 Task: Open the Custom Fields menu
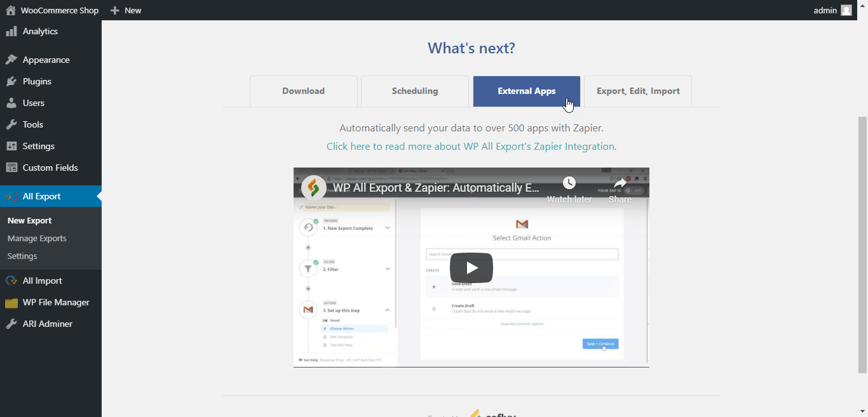click(51, 168)
